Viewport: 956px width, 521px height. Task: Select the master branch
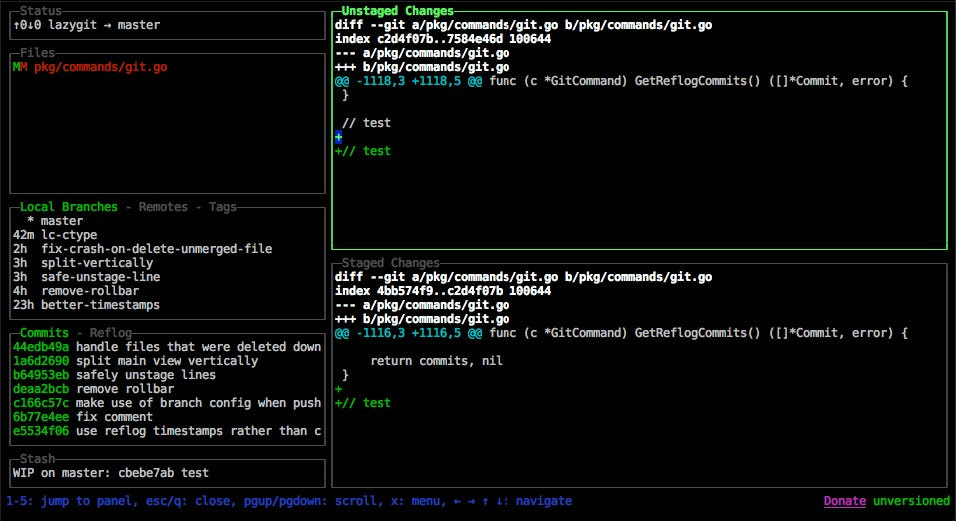click(62, 221)
